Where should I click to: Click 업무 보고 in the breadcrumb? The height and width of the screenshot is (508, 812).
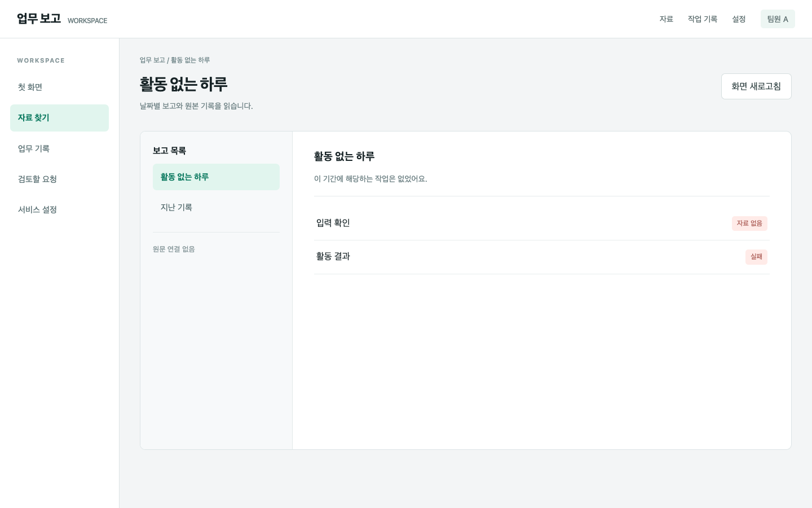tap(152, 60)
